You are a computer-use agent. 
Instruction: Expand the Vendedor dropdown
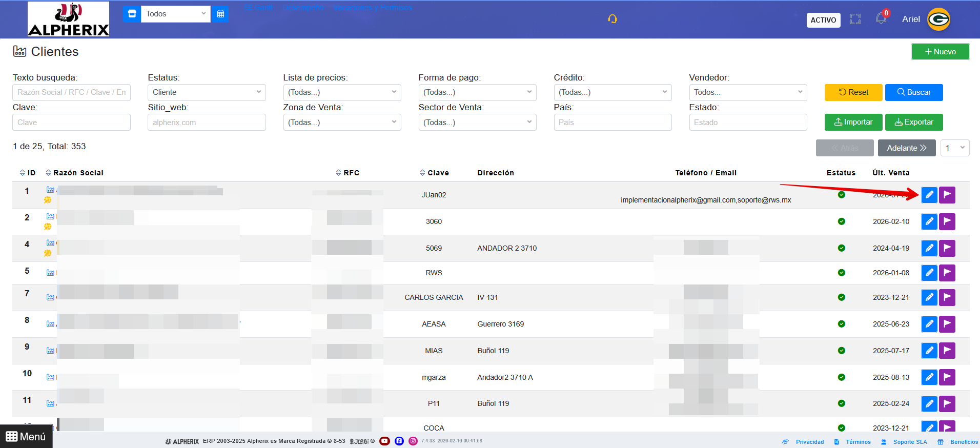coord(748,92)
